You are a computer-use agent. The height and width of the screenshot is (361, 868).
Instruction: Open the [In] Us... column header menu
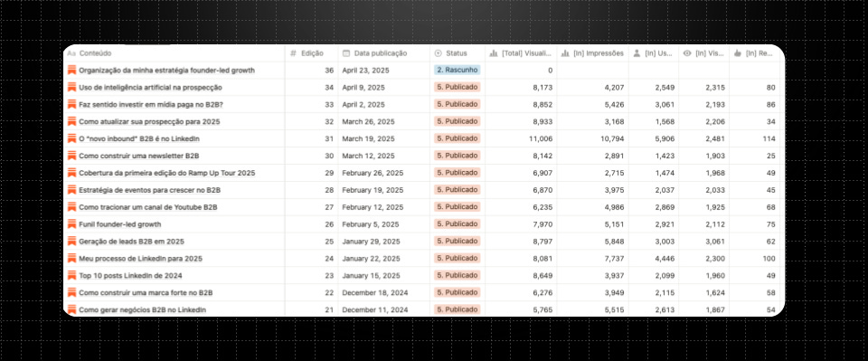(x=654, y=53)
